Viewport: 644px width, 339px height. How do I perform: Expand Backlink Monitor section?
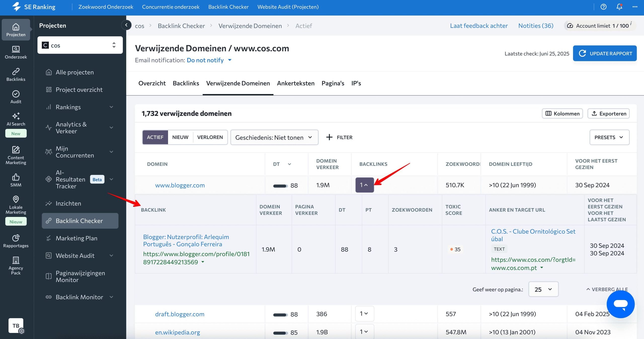coord(80,297)
